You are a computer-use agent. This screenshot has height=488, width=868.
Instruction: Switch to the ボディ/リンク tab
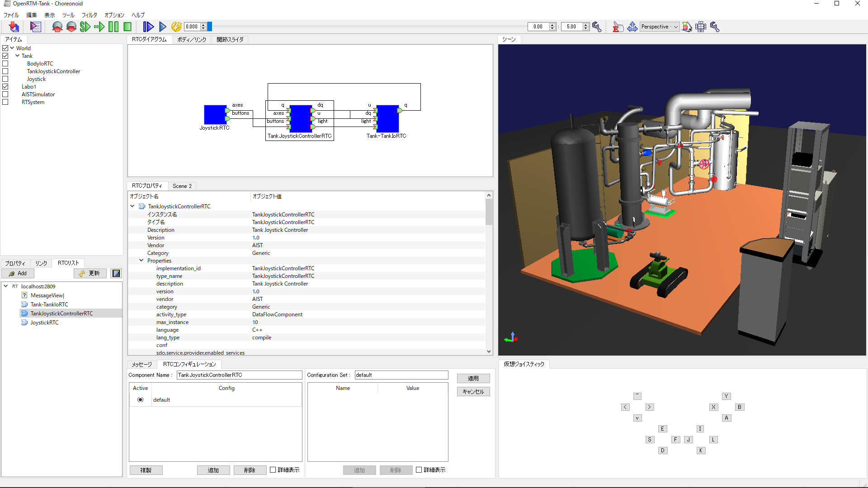pos(192,40)
